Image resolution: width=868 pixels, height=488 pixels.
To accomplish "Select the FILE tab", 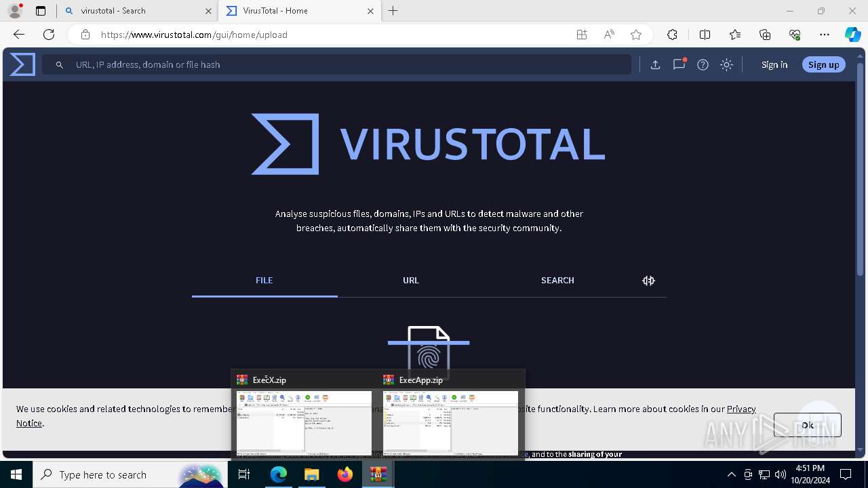I will [264, 280].
